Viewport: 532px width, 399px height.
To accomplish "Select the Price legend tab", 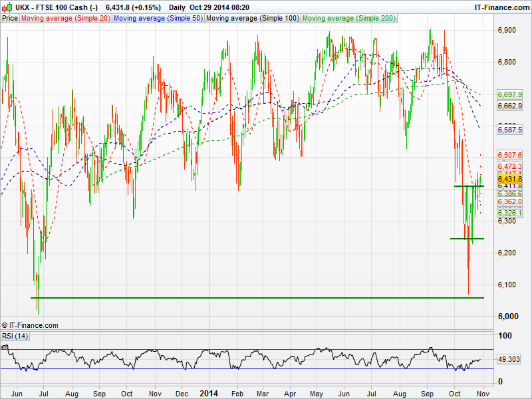I will [10, 19].
